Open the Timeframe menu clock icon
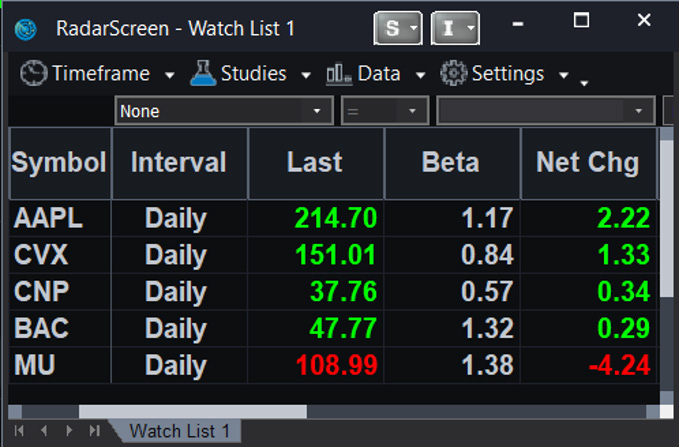This screenshot has width=680, height=448. (34, 74)
